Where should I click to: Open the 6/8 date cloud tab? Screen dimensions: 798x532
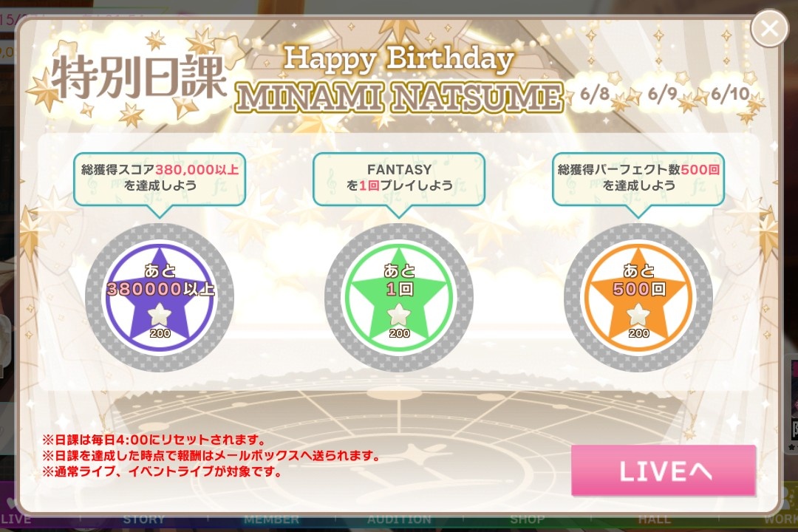(x=594, y=93)
